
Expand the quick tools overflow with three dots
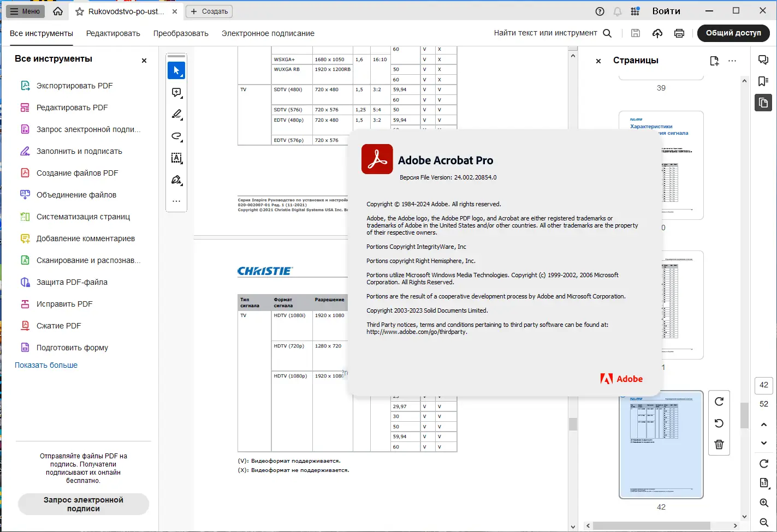coord(176,201)
